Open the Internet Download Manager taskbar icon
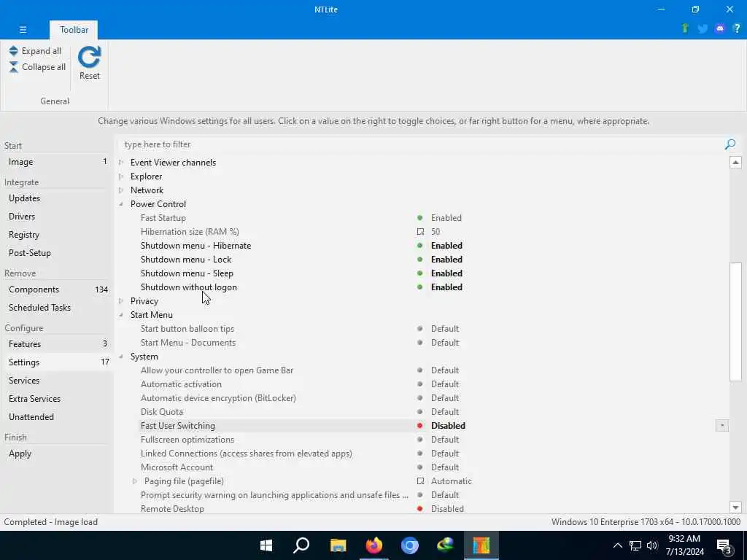Image resolution: width=747 pixels, height=560 pixels. 446,545
